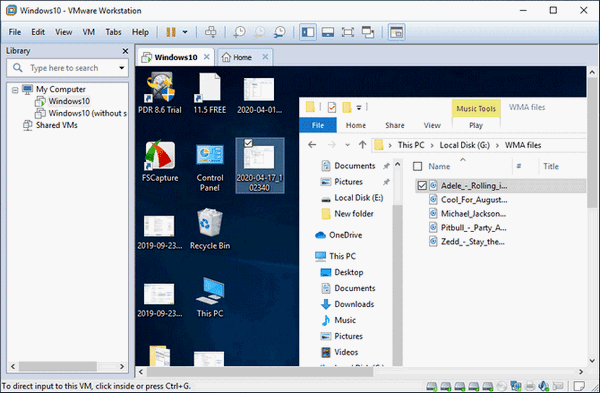Select Windows10 in the library tree
Image resolution: width=600 pixels, height=393 pixels.
(69, 101)
